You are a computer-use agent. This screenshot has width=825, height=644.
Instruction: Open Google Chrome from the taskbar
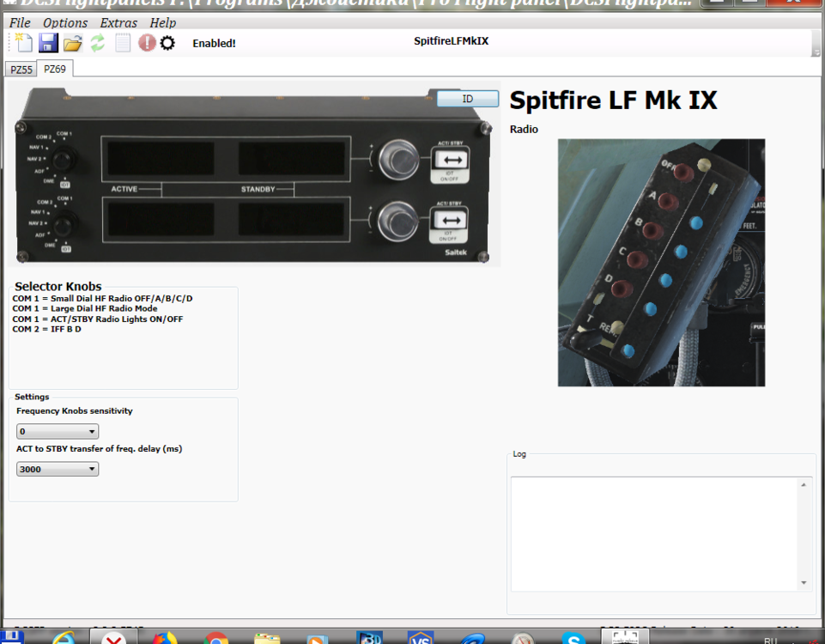(x=216, y=638)
